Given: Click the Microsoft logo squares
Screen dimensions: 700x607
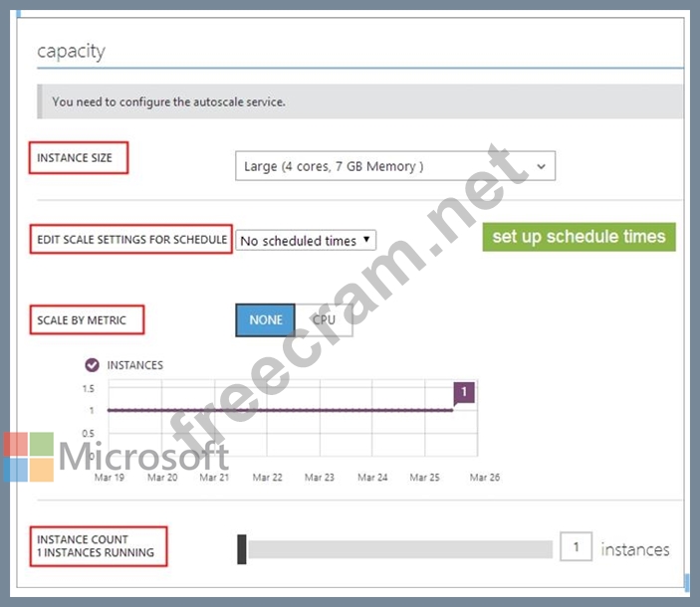Looking at the screenshot, I should pos(28,457).
